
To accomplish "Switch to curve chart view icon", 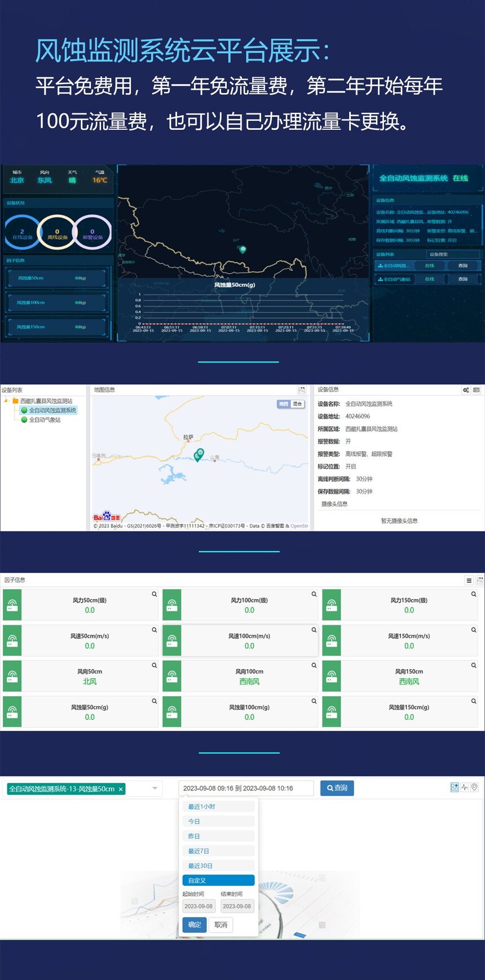I will point(465,787).
